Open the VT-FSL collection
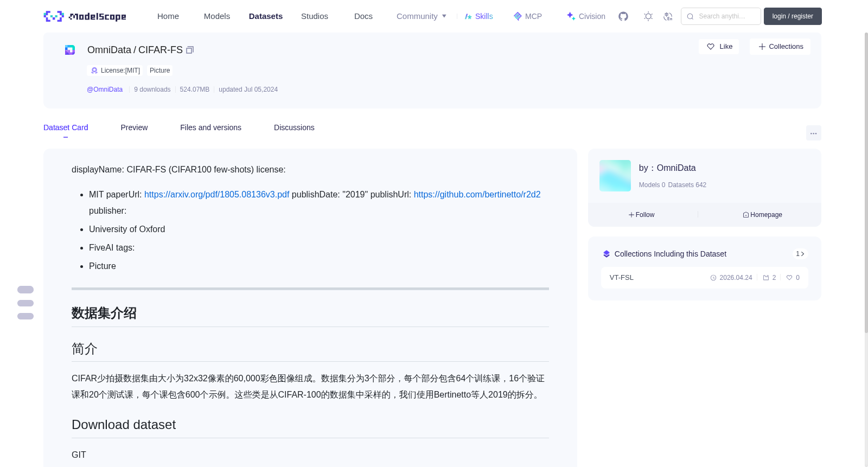Image resolution: width=868 pixels, height=467 pixels. (x=704, y=278)
